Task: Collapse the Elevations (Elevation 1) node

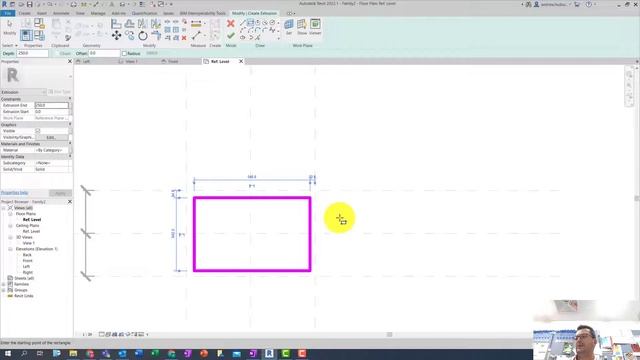Action: pyautogui.click(x=10, y=249)
